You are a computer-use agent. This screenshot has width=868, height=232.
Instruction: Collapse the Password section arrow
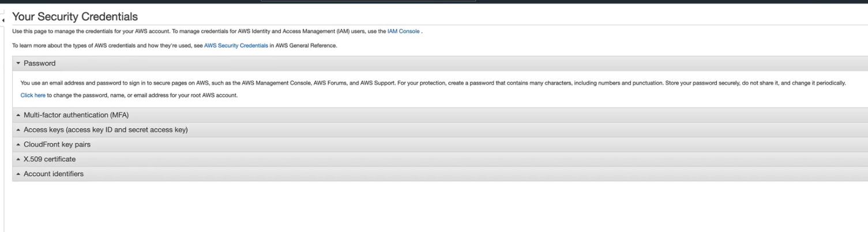(18, 63)
